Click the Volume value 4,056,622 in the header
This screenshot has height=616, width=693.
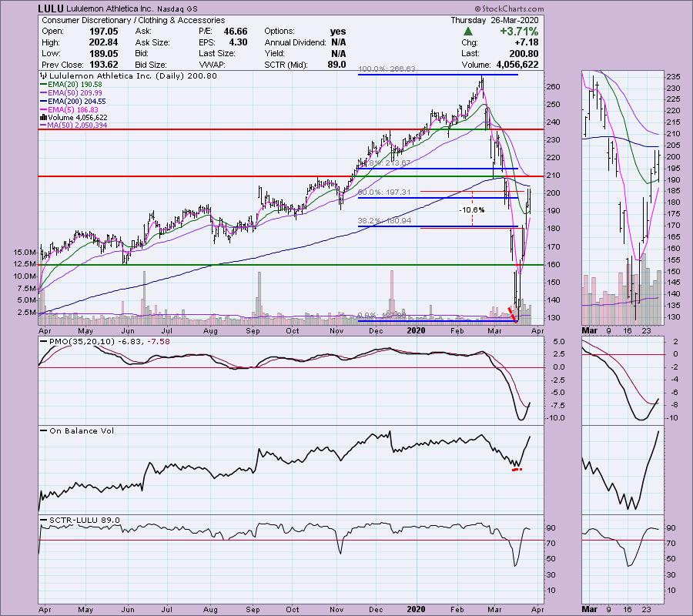[517, 65]
